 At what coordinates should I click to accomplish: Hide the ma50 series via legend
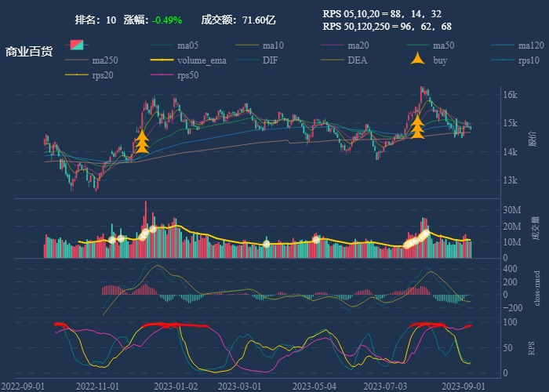[419, 45]
